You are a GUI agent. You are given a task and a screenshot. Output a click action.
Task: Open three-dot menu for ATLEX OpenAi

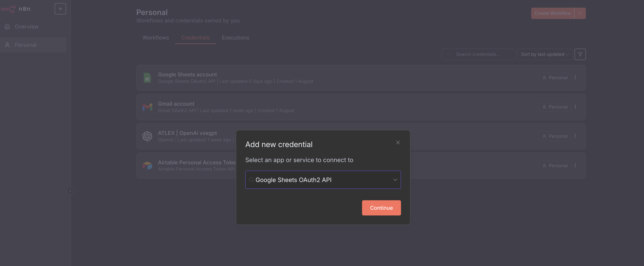[575, 136]
